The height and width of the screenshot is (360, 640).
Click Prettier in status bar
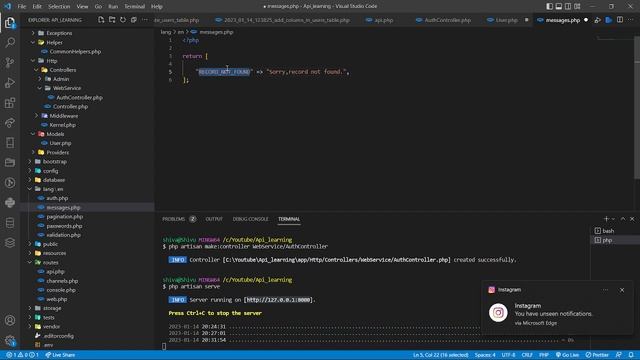click(x=597, y=355)
